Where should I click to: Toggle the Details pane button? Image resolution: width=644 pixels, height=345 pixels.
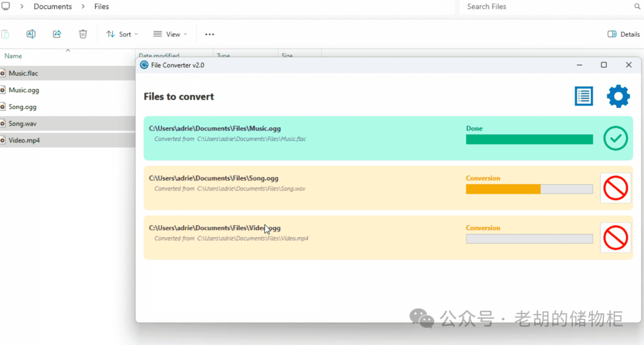click(x=624, y=34)
